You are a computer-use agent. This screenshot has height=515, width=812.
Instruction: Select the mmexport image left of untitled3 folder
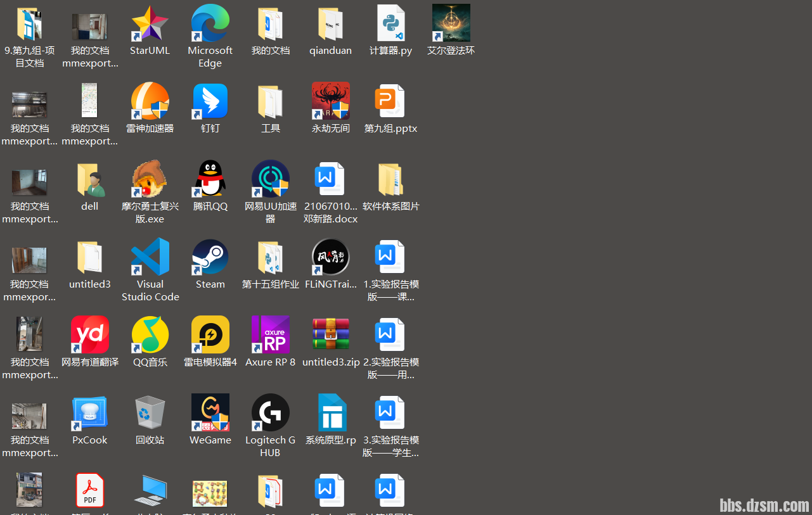point(29,260)
